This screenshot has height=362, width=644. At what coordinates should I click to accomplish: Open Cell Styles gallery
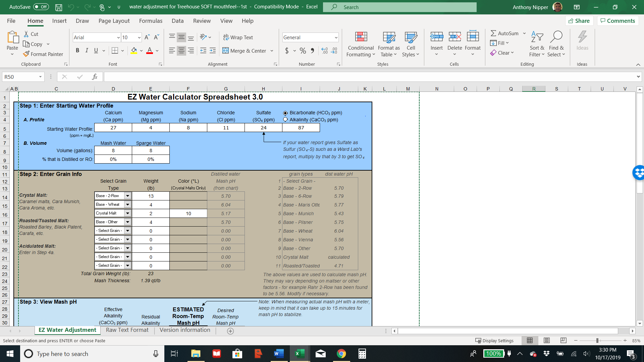point(411,44)
